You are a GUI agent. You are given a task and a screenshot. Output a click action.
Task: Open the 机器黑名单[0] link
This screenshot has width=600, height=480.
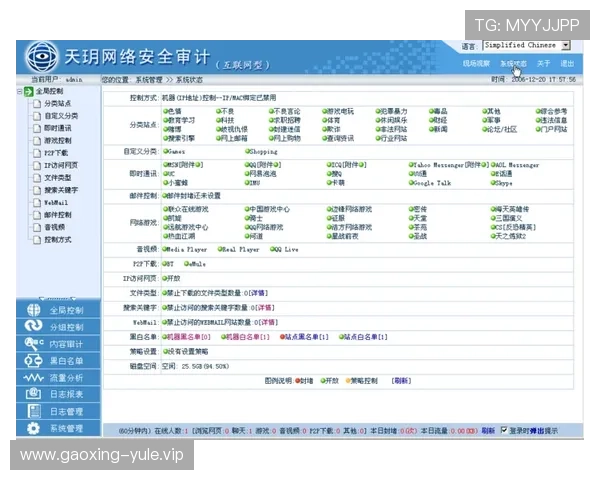click(189, 337)
